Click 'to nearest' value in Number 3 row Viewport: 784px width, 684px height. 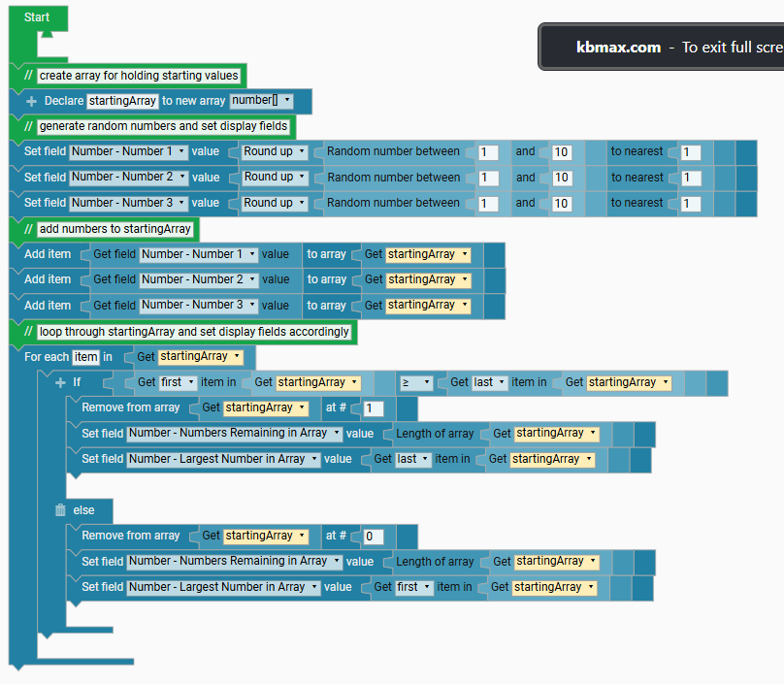(691, 204)
